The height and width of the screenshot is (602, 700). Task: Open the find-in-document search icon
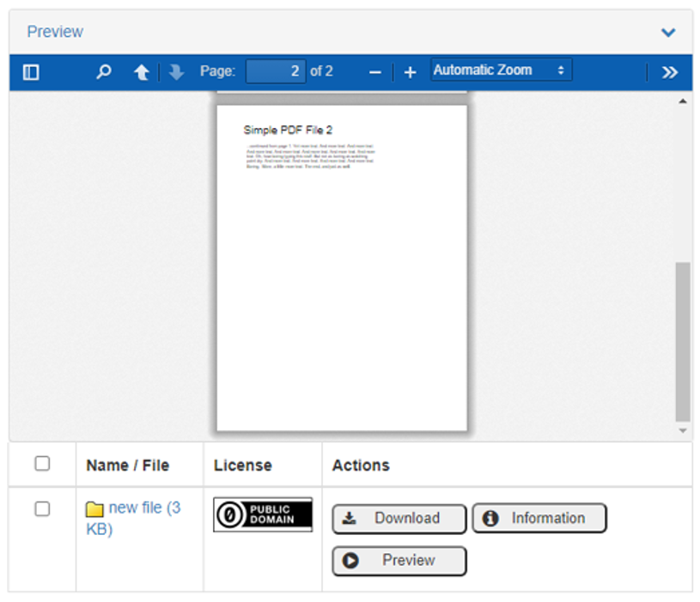click(104, 72)
